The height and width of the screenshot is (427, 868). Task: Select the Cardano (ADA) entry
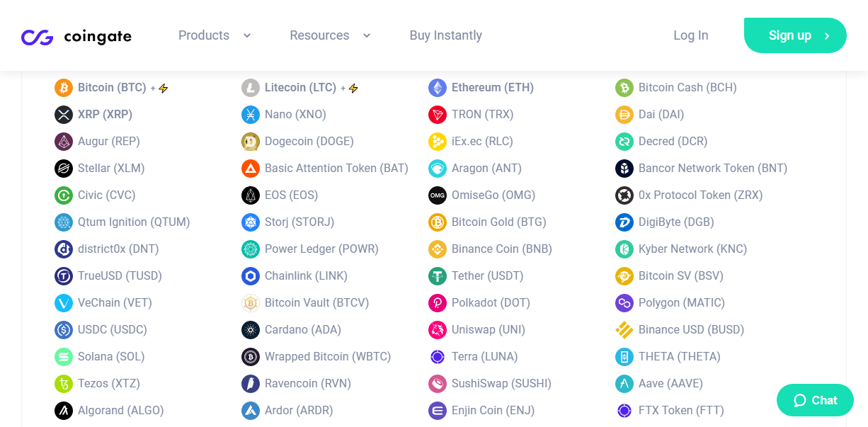(x=302, y=330)
